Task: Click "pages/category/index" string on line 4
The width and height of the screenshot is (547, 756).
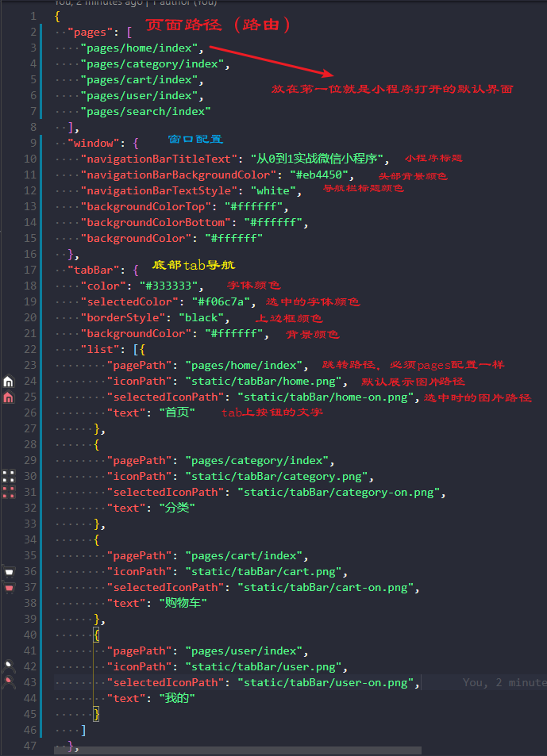Action: (152, 63)
